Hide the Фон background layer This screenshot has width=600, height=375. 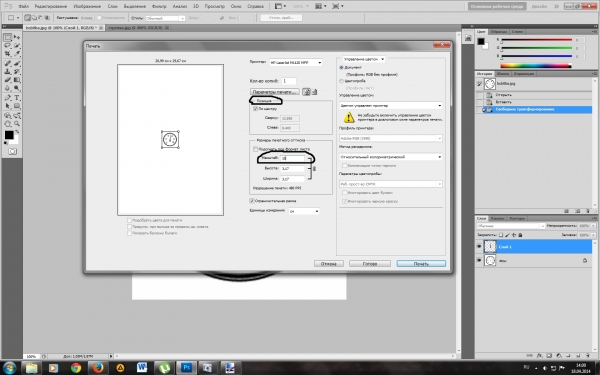(x=479, y=261)
